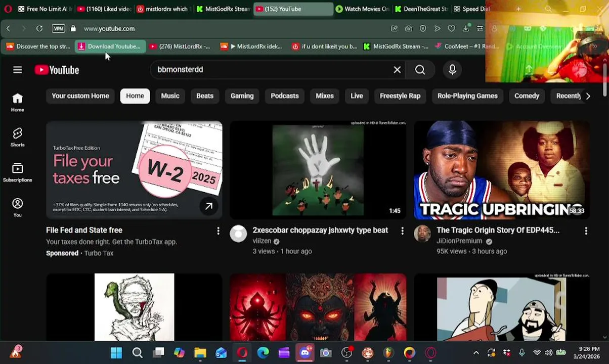Select the Beats filter chip
This screenshot has height=364, width=609.
pos(205,96)
